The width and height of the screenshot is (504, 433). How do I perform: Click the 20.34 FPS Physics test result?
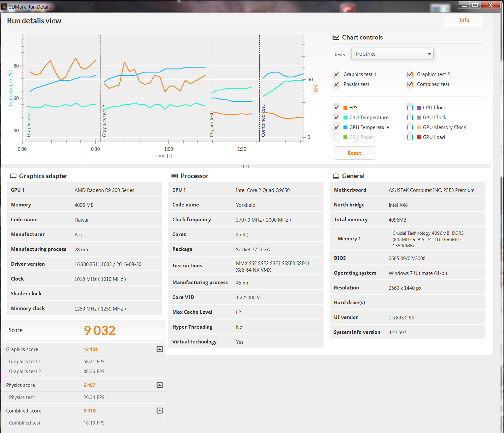point(94,397)
